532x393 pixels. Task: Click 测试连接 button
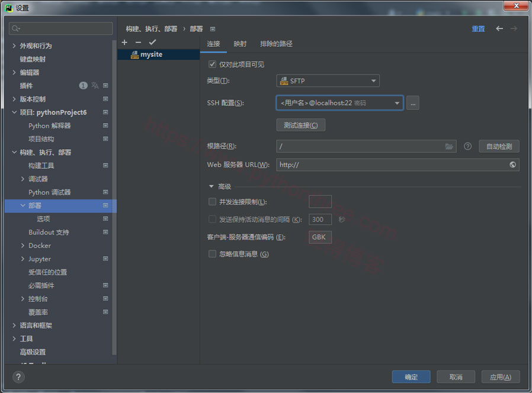tap(300, 125)
